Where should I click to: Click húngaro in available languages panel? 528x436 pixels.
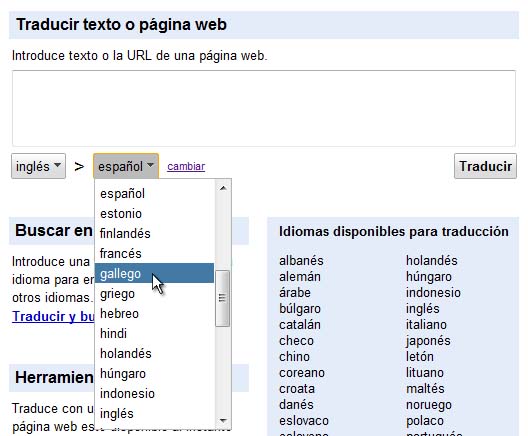[x=429, y=277]
